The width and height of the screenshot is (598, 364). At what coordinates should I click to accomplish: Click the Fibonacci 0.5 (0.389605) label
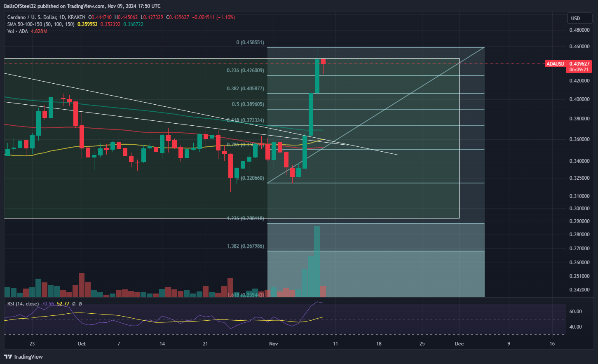click(248, 104)
